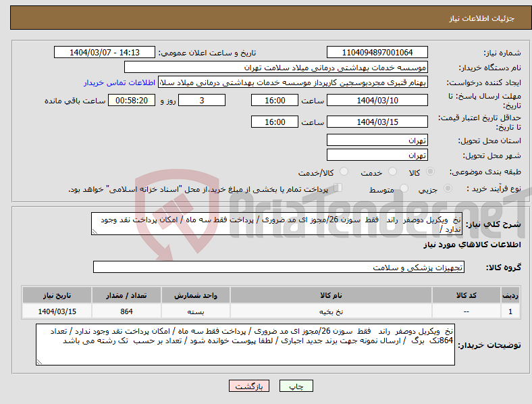
Task: Click the remaining days field showing 3
Action: (202, 100)
